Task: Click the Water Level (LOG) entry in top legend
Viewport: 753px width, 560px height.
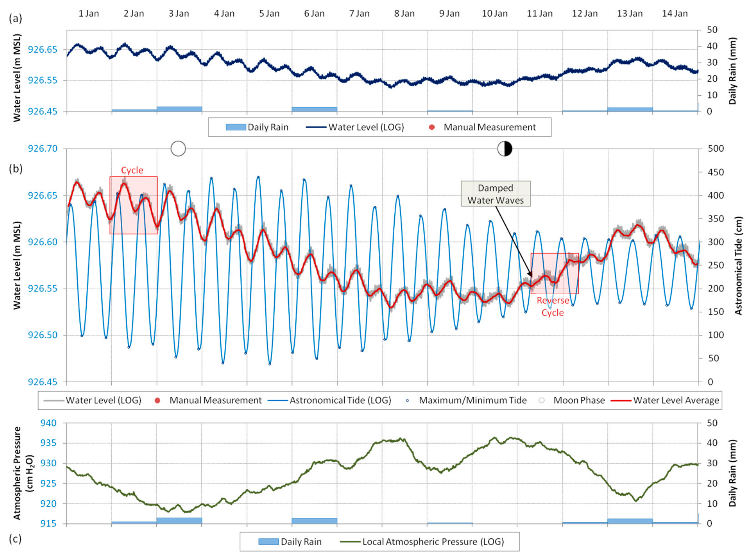Action: tap(355, 127)
